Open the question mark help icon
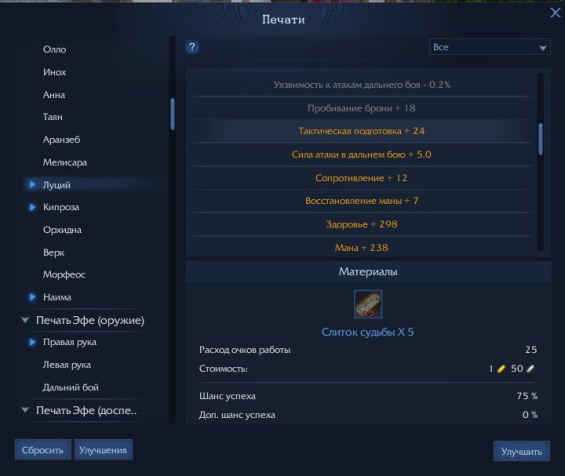 [192, 47]
